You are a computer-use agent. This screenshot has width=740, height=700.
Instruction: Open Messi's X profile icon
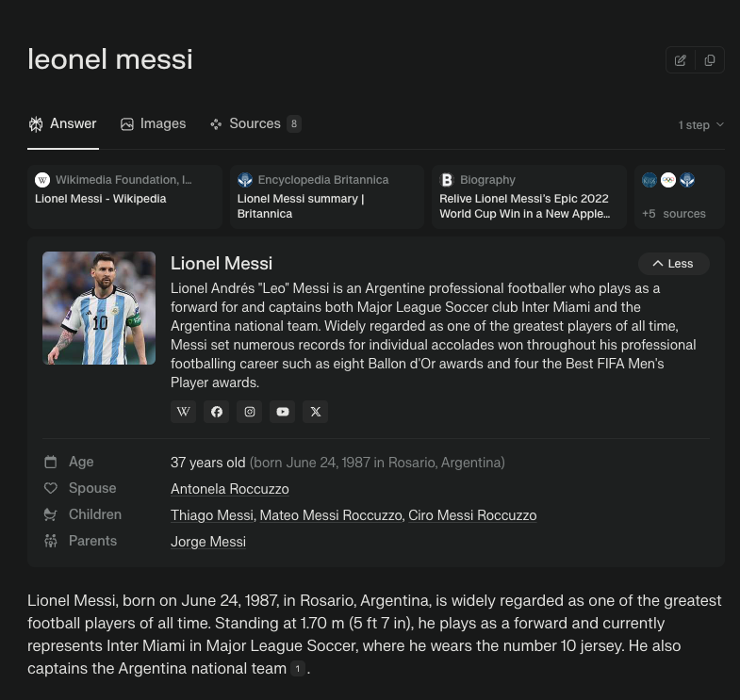tap(315, 412)
